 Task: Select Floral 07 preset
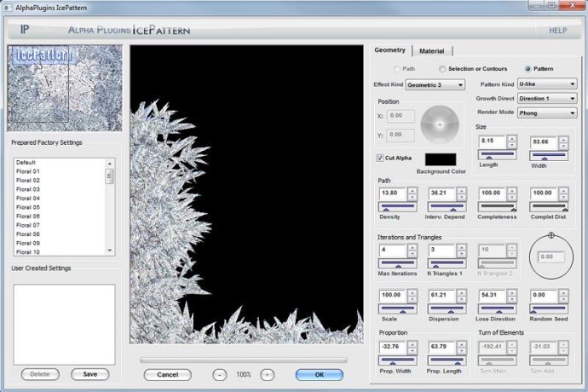pos(60,226)
